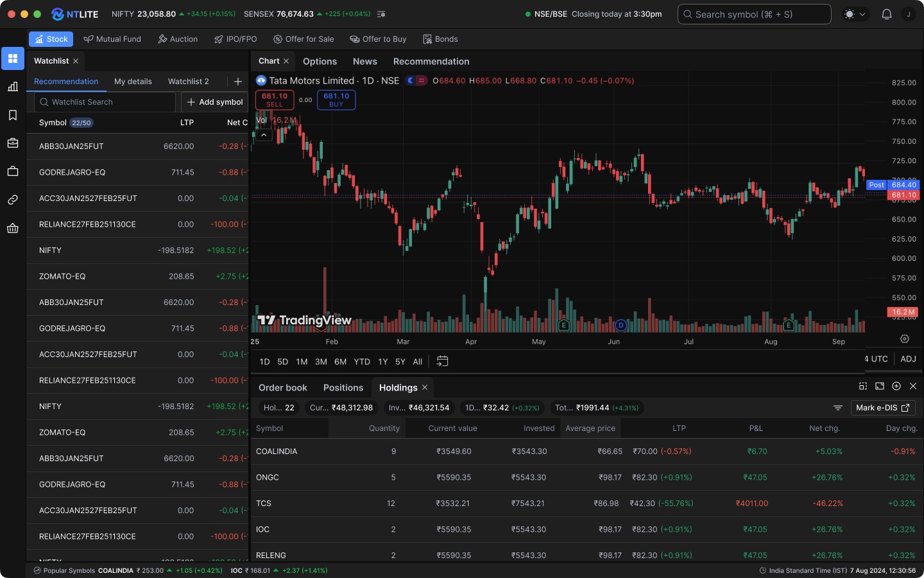Open the bar chart section in the sidebar

click(13, 87)
